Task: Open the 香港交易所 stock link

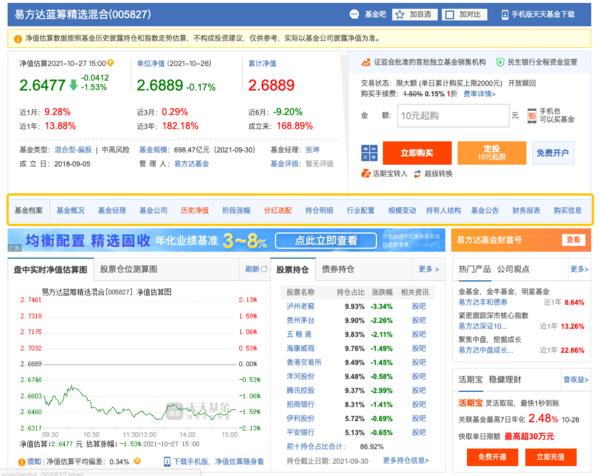Action: pyautogui.click(x=304, y=362)
